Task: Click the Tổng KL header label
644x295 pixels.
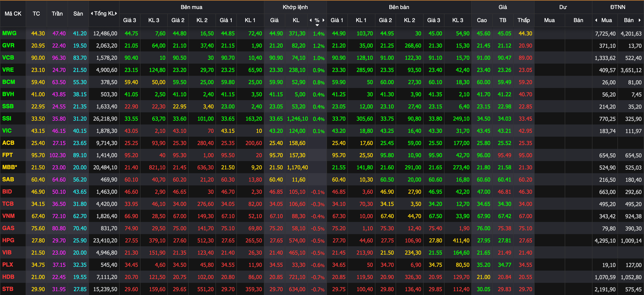Action: 104,14
